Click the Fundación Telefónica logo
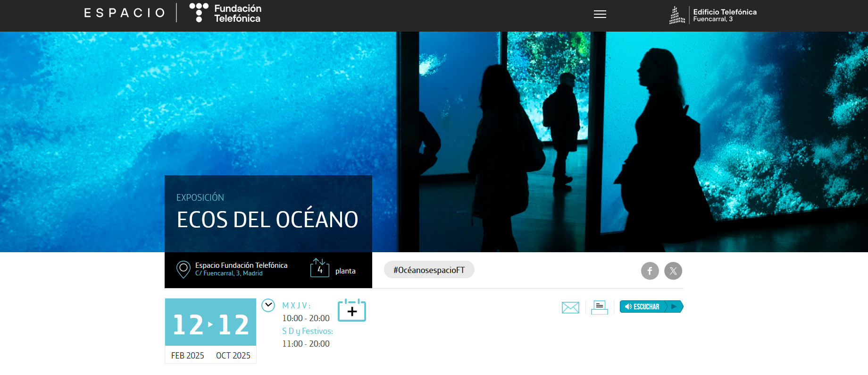Viewport: 868px width, 375px height. pos(225,13)
